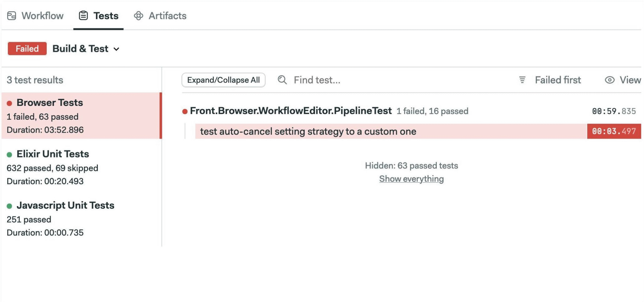Click '632 passed, 69 skipped' text
The width and height of the screenshot is (644, 302).
pyautogui.click(x=52, y=168)
